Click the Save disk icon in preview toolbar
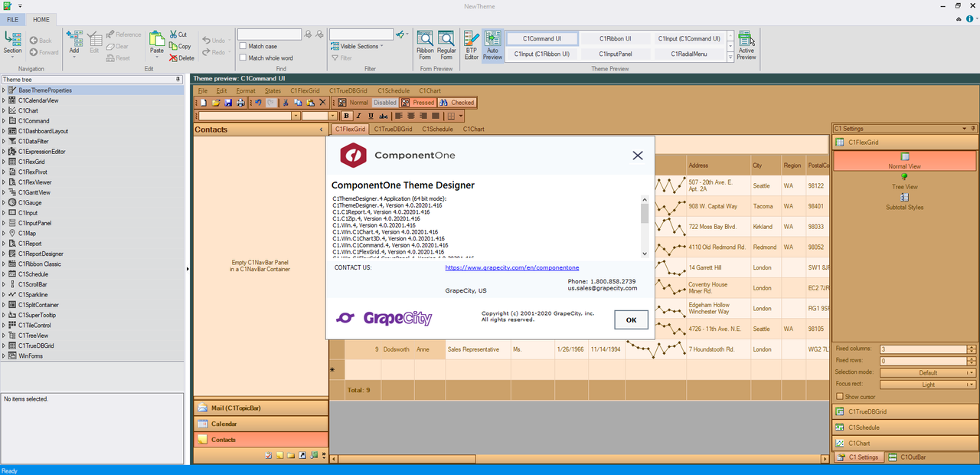This screenshot has height=475, width=980. tap(228, 103)
